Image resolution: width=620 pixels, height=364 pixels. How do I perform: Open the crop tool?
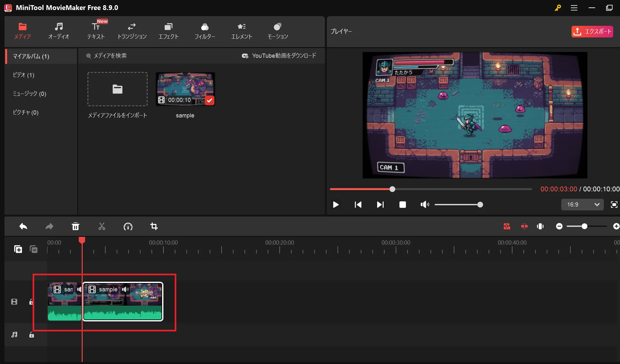154,227
